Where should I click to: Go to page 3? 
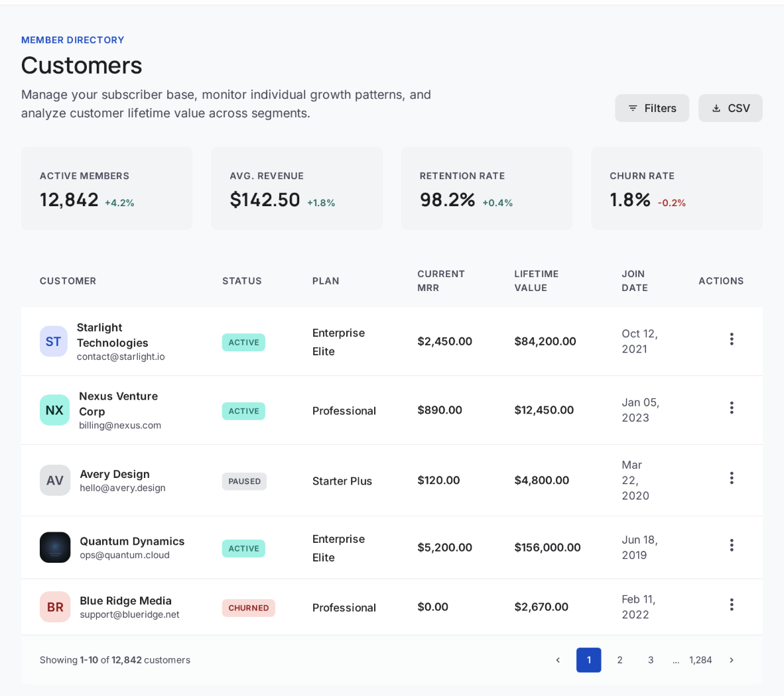(651, 660)
